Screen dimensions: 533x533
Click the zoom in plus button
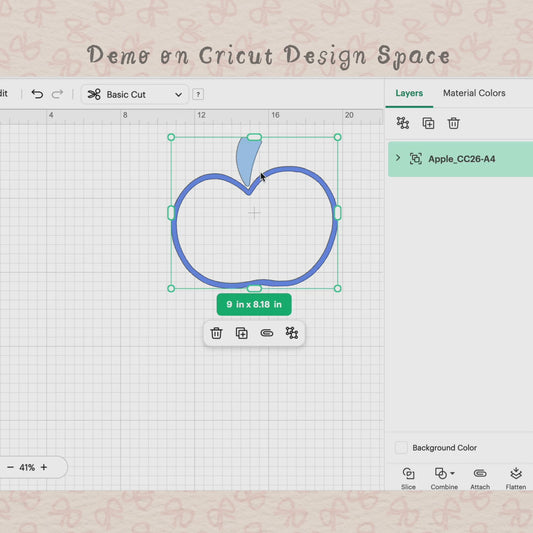pos(44,467)
